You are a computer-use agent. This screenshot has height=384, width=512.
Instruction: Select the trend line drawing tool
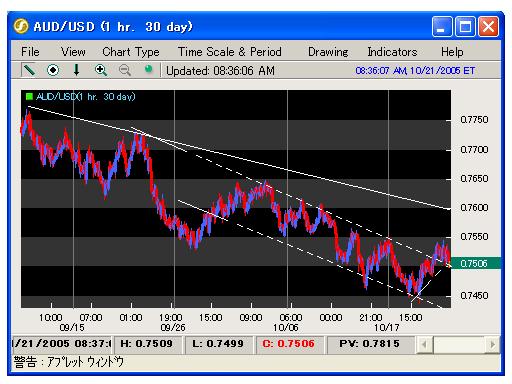click(x=29, y=70)
